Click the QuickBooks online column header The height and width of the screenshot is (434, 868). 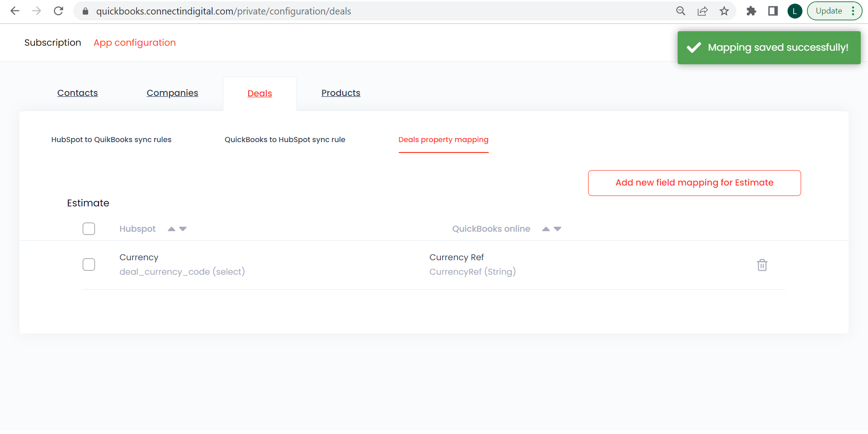click(491, 229)
